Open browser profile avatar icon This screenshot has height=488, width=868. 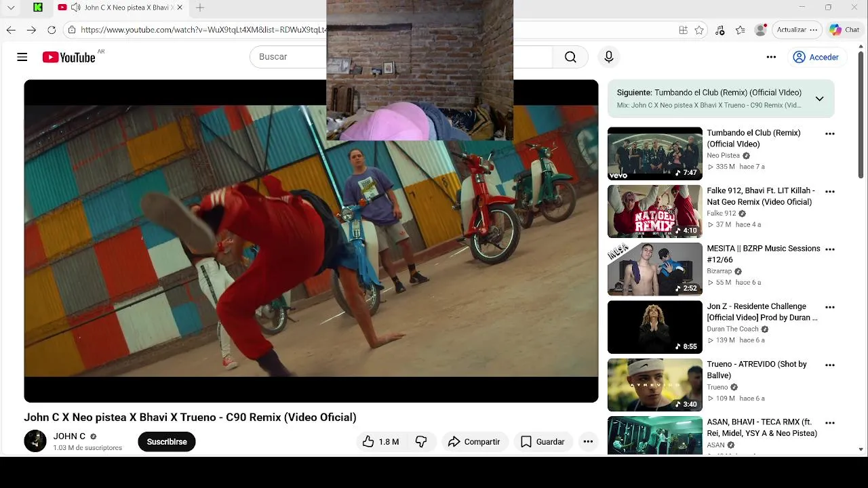click(761, 30)
